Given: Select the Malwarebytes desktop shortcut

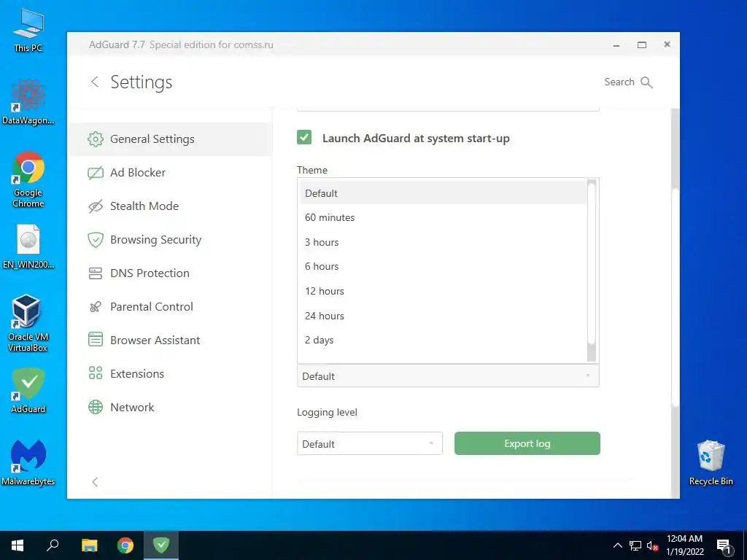Looking at the screenshot, I should [28, 462].
